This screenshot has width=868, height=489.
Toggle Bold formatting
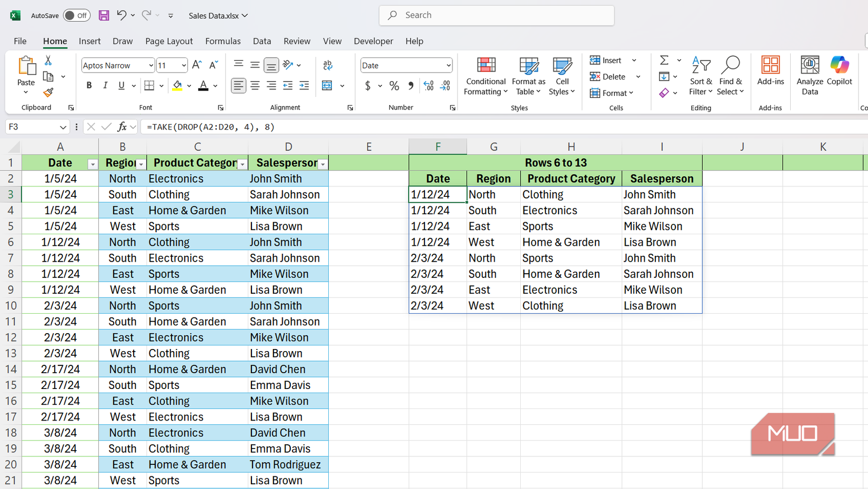click(89, 86)
